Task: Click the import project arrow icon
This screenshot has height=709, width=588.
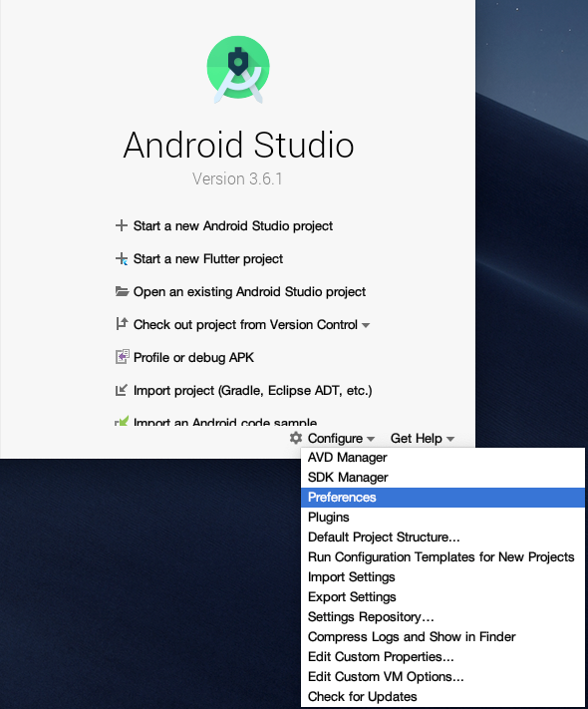Action: click(122, 390)
